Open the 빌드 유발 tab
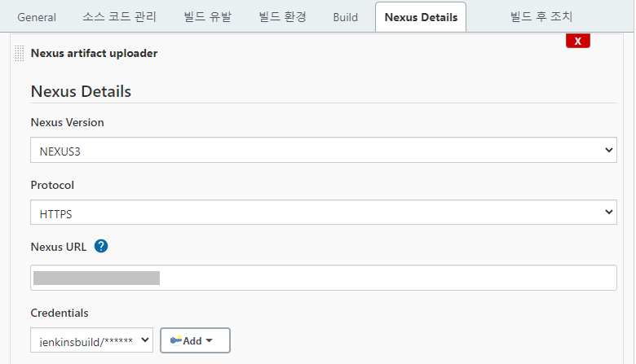The image size is (636, 364). (x=207, y=17)
